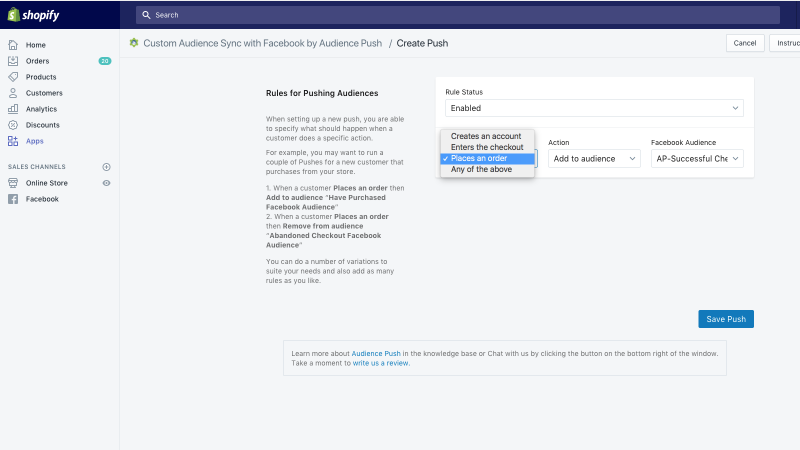Screen dimensions: 800x450
Task: Click the Analytics bar chart icon
Action: coord(13,109)
